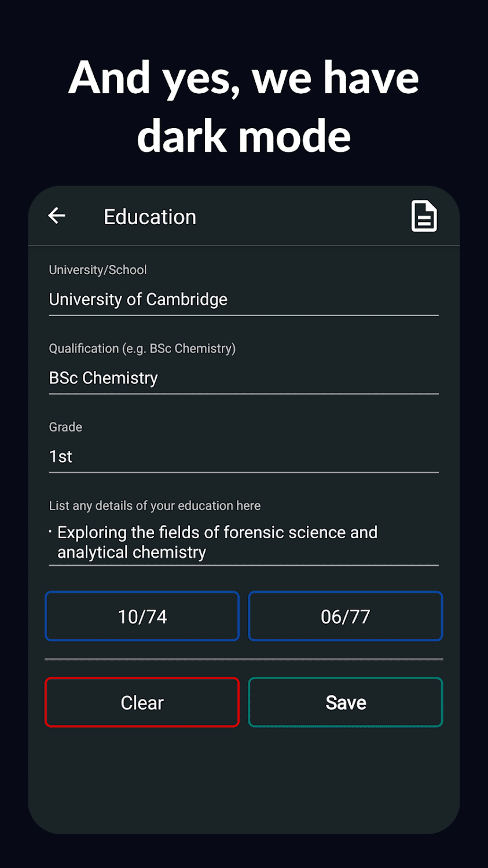Open the 10/74 start date picker
The width and height of the screenshot is (488, 868).
coord(142,617)
